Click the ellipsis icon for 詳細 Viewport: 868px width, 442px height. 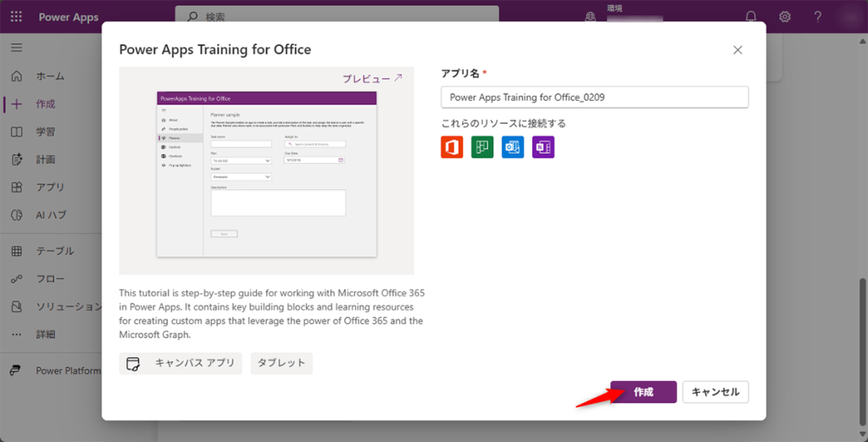(17, 334)
